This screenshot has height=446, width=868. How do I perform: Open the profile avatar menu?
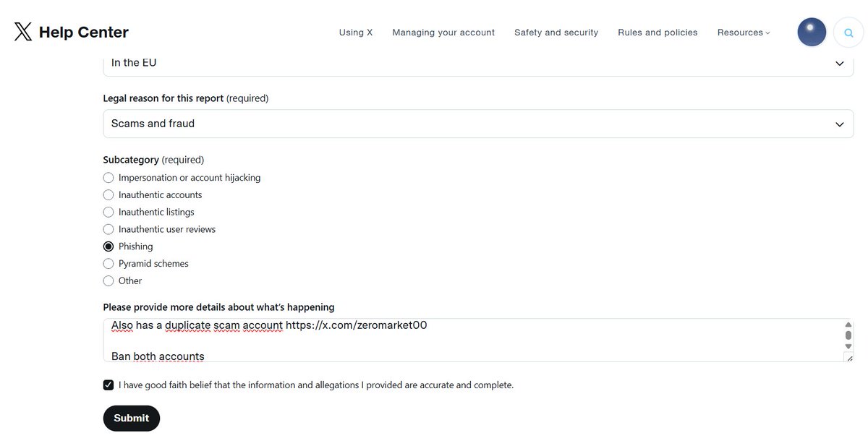pyautogui.click(x=812, y=33)
